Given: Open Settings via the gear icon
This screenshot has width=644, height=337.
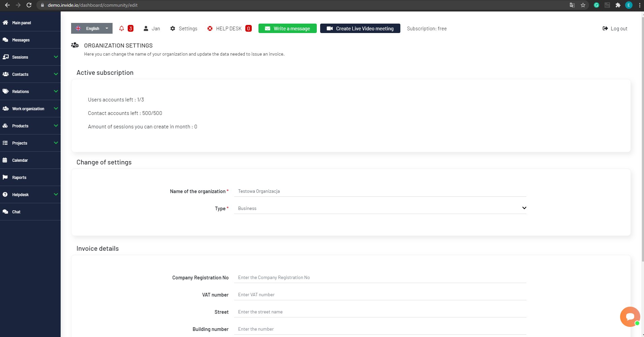Looking at the screenshot, I should (x=173, y=28).
